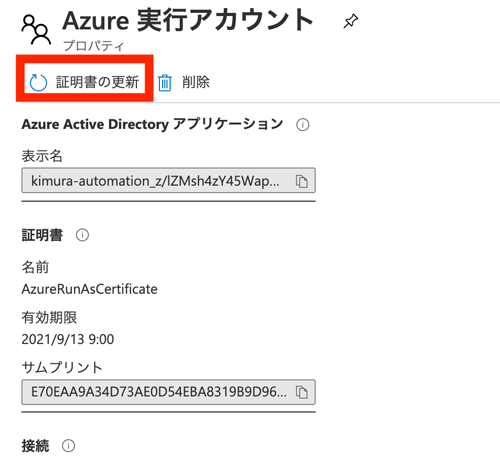The image size is (500, 463).
Task: Show info tooltip next to 証明書
Action: [x=82, y=235]
